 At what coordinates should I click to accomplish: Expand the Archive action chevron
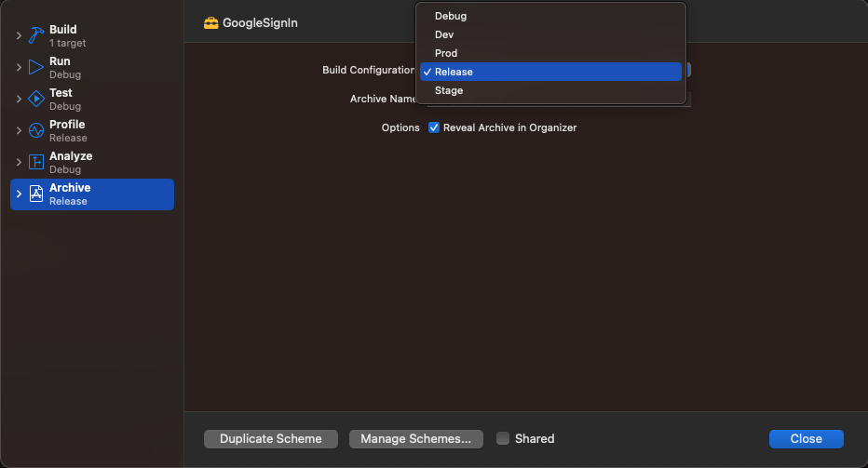[19, 194]
